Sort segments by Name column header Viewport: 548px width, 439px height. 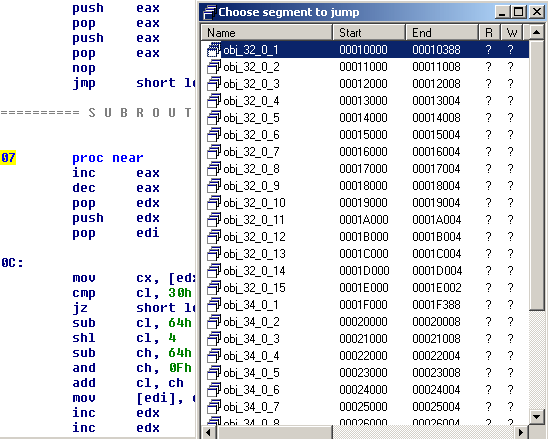pyautogui.click(x=267, y=33)
